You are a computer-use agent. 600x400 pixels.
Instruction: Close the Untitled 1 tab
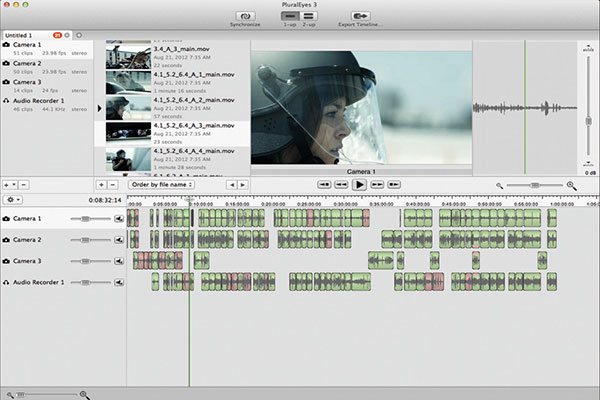[67, 35]
